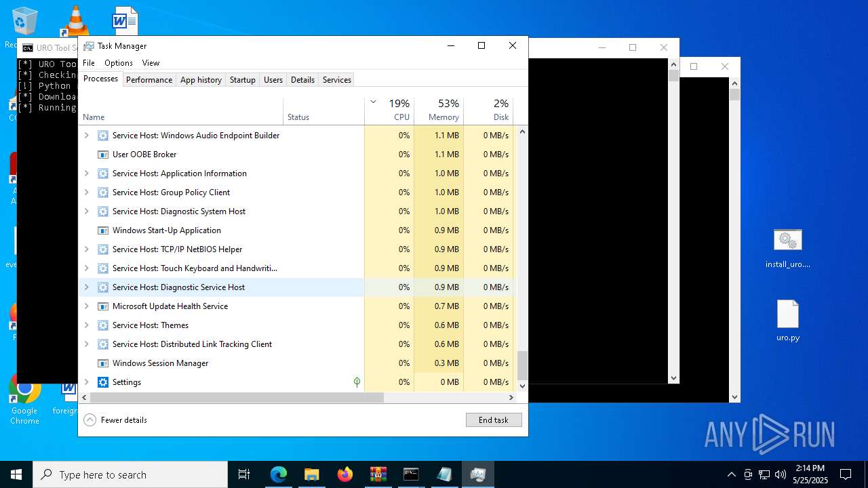This screenshot has height=488, width=868.
Task: Expand Diagnostic System Host row
Action: (x=86, y=211)
